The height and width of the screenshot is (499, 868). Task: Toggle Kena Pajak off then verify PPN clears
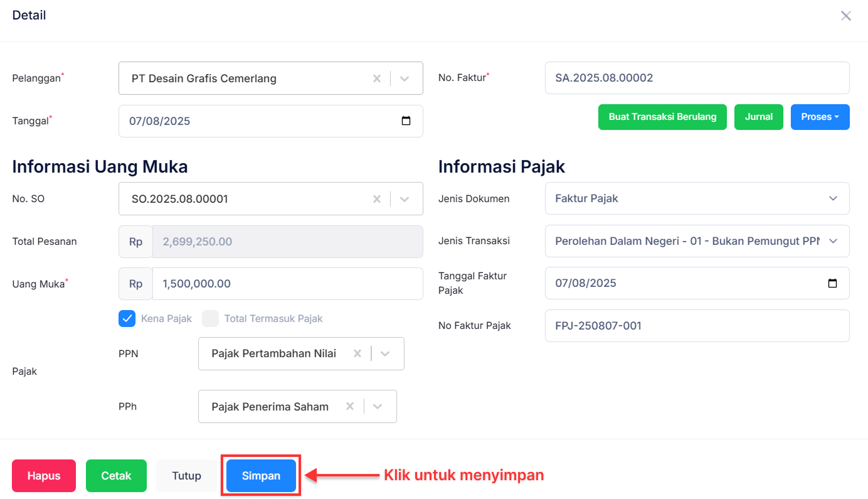pos(127,318)
